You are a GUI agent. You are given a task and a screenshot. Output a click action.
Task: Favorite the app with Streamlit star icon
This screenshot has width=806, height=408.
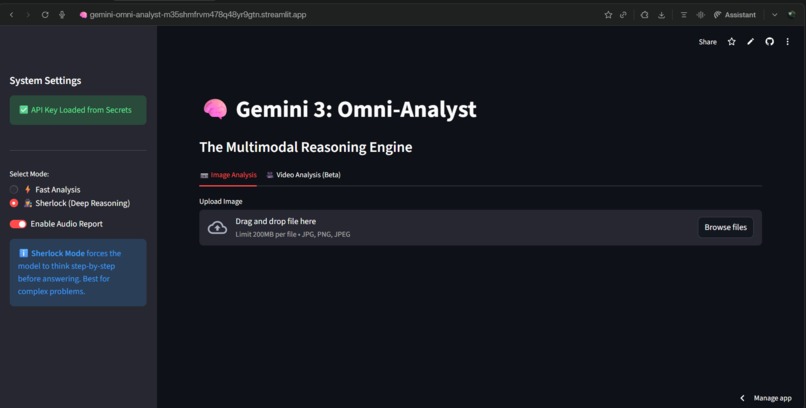(x=731, y=42)
